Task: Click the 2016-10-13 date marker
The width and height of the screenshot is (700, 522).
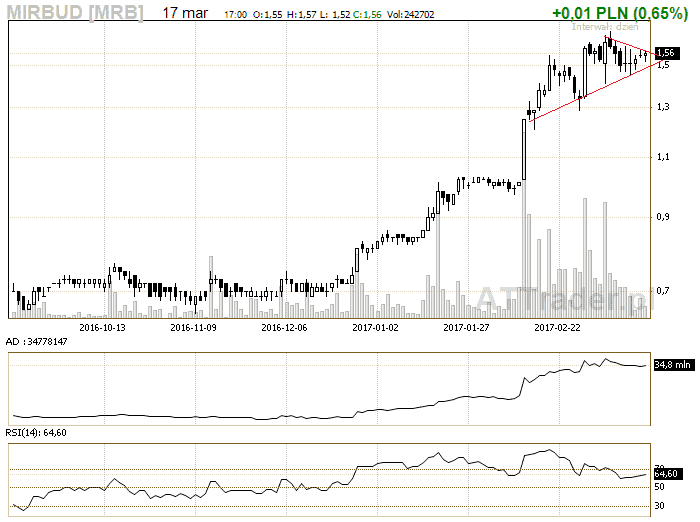Action: [x=102, y=326]
